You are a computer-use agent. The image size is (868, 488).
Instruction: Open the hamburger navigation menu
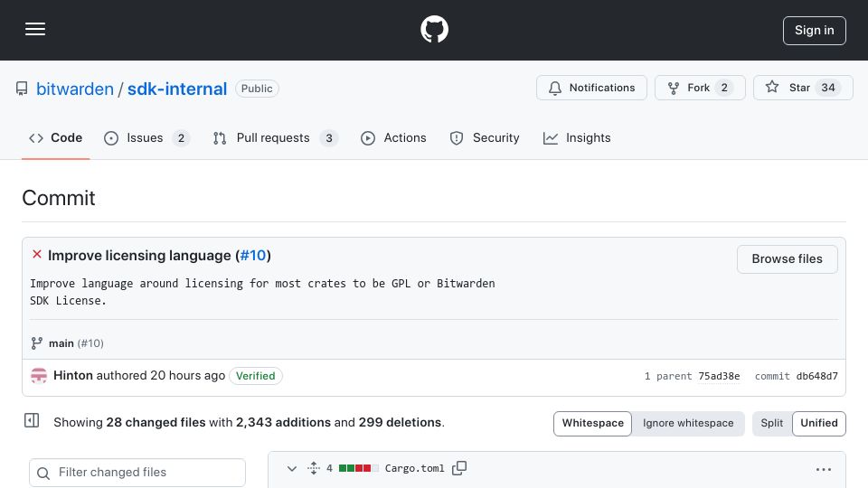[35, 29]
